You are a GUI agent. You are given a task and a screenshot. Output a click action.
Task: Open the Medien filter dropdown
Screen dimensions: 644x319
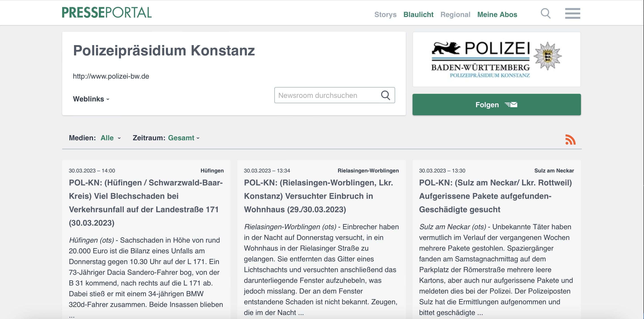point(110,138)
